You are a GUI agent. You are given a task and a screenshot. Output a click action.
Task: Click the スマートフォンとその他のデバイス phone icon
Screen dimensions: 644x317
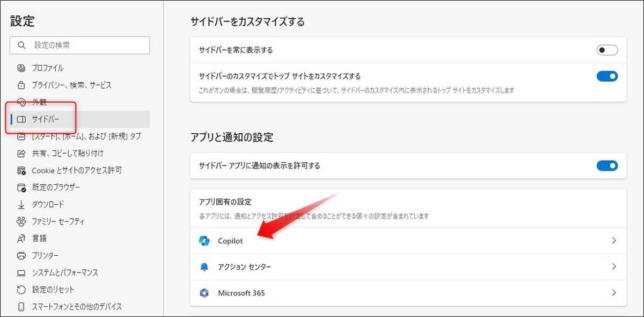21,307
